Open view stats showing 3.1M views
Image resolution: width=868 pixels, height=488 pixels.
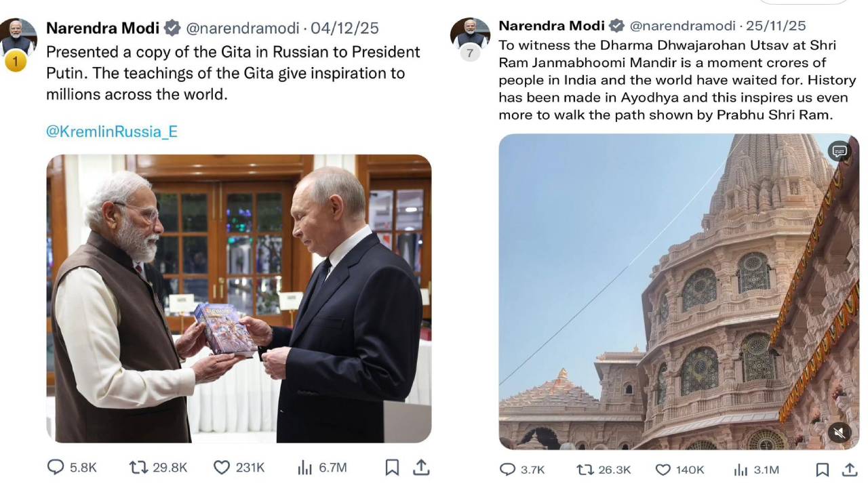[x=741, y=469]
